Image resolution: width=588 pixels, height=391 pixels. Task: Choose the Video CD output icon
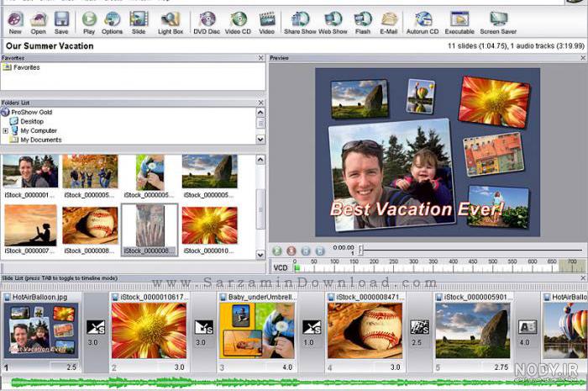tap(238, 23)
